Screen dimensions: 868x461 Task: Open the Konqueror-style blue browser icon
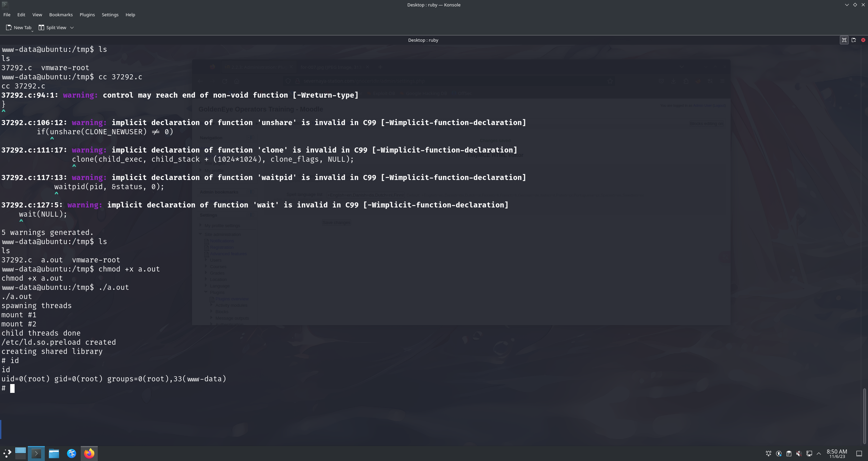(72, 453)
